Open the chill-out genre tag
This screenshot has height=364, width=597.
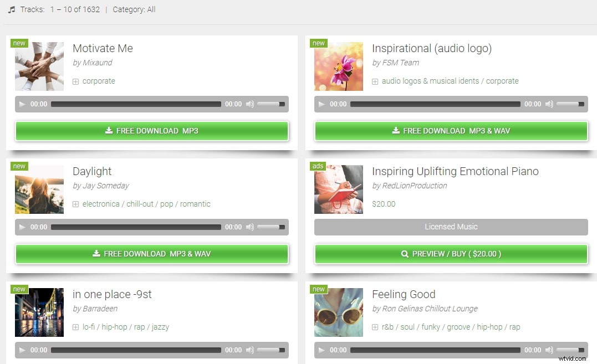click(x=140, y=204)
